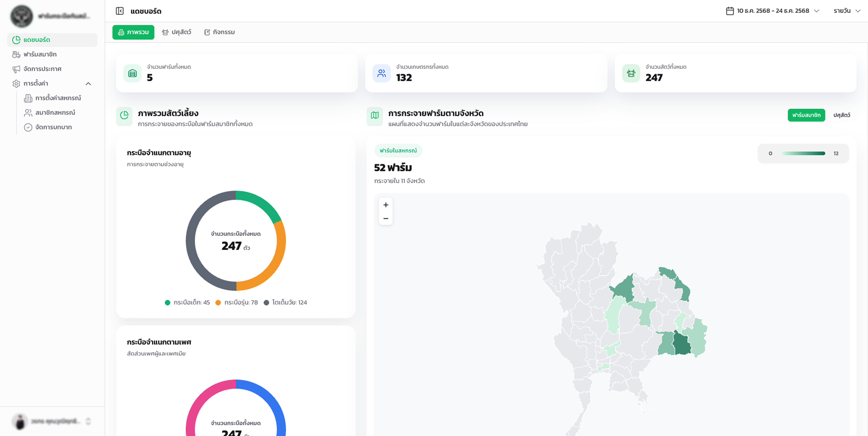Toggle the กระบือรุ่น legend entry
Screen dimensions: 868x436
pyautogui.click(x=237, y=302)
